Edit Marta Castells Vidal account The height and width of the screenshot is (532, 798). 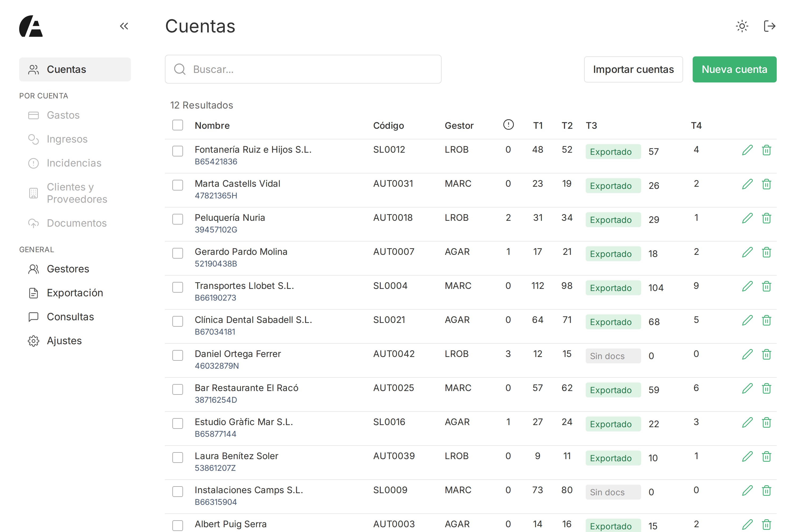tap(747, 184)
